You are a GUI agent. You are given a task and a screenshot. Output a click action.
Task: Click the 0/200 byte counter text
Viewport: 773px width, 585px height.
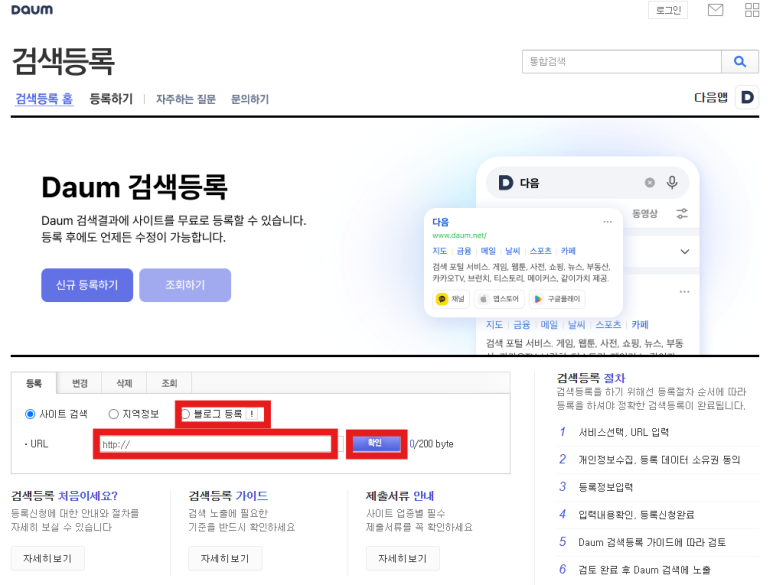pos(431,444)
